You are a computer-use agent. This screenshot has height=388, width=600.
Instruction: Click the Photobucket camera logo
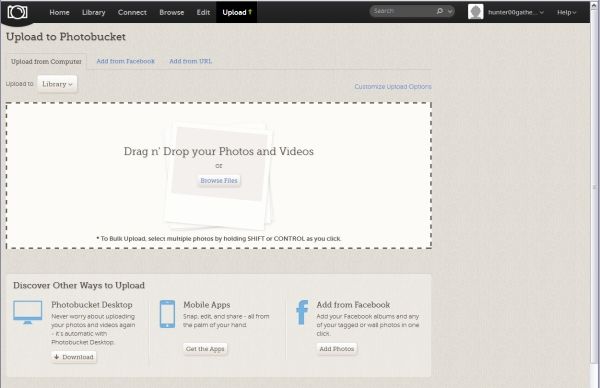coord(17,12)
